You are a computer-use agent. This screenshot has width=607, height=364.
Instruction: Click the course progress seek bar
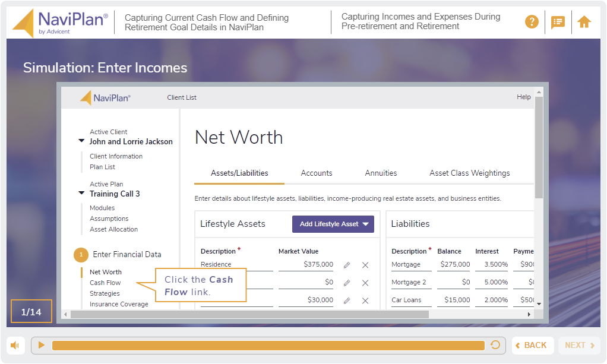click(x=268, y=346)
